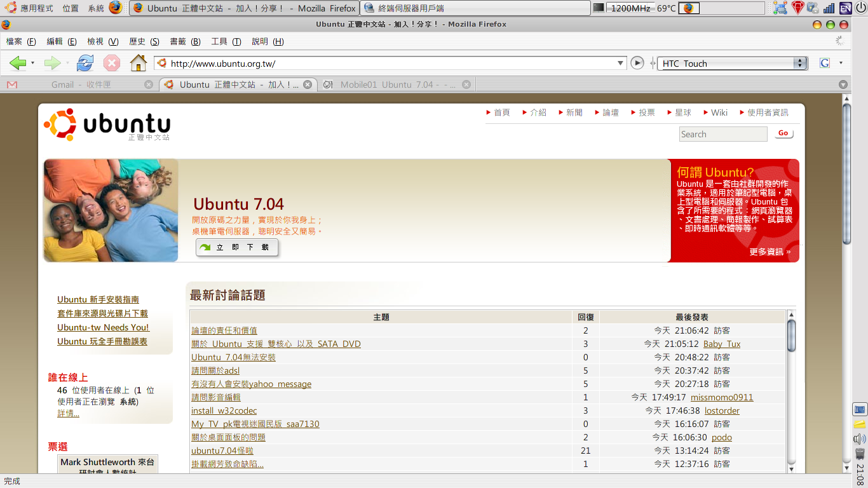Open forward button history dropdown arrow
Image resolution: width=868 pixels, height=488 pixels.
(x=67, y=64)
